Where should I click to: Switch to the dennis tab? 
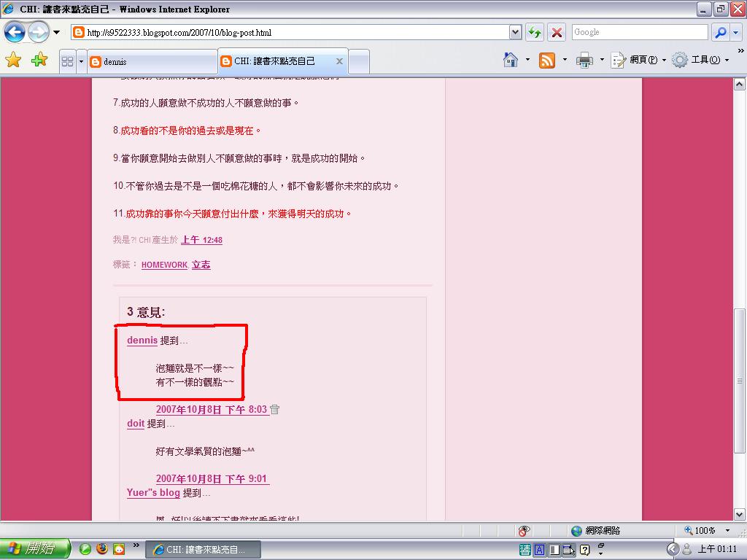pos(152,61)
